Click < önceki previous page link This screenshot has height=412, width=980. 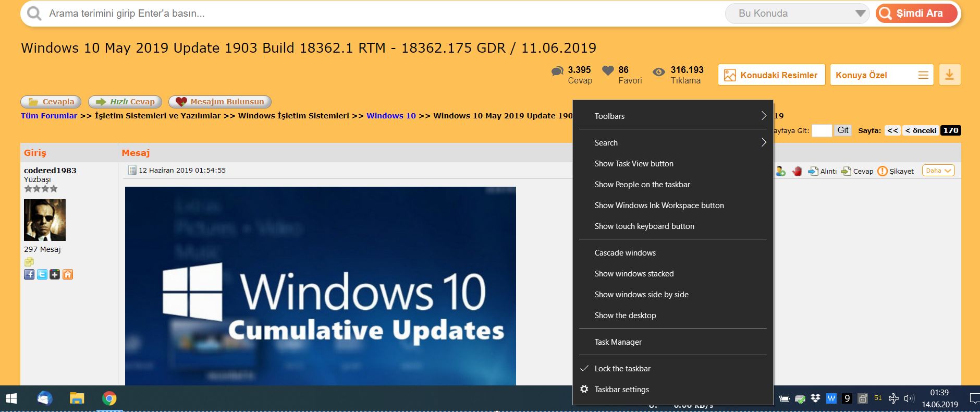[x=921, y=130]
